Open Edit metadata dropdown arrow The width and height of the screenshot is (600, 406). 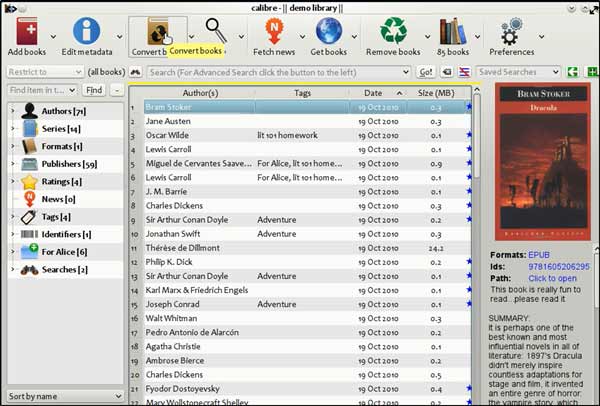point(120,37)
